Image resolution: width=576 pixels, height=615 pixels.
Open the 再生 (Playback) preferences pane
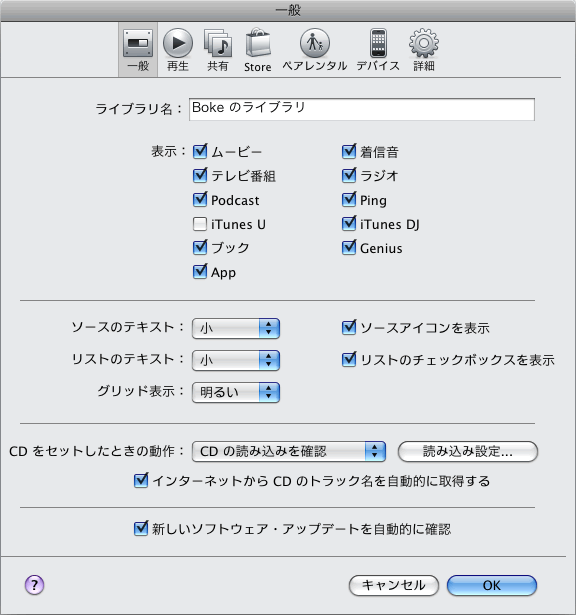point(178,50)
